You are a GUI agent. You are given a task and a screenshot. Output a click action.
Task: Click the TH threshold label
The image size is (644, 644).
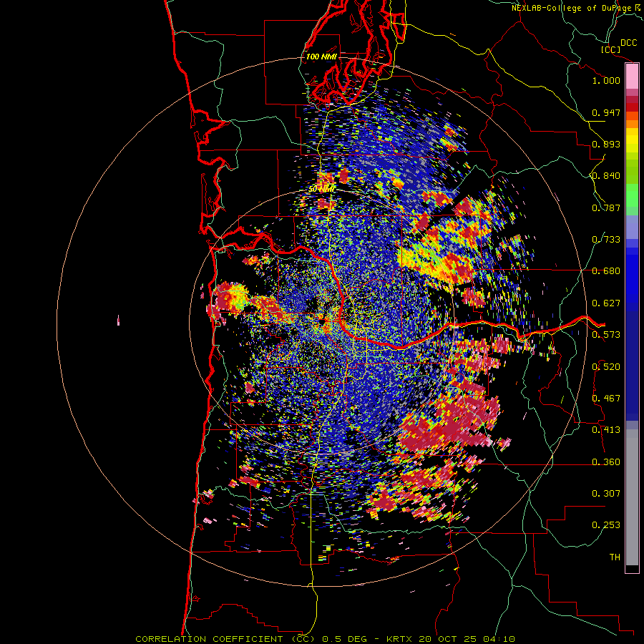tap(615, 557)
